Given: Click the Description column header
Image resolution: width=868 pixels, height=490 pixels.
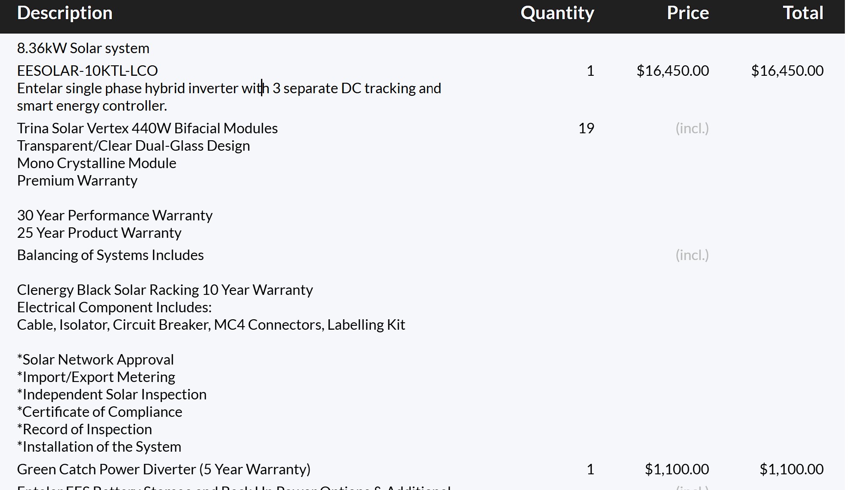Looking at the screenshot, I should click(x=64, y=13).
